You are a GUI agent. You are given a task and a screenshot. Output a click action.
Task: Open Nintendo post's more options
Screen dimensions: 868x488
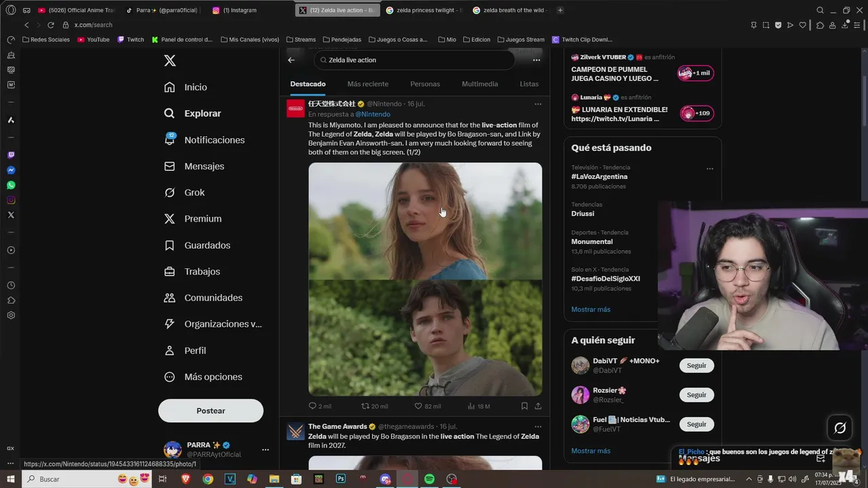(538, 104)
